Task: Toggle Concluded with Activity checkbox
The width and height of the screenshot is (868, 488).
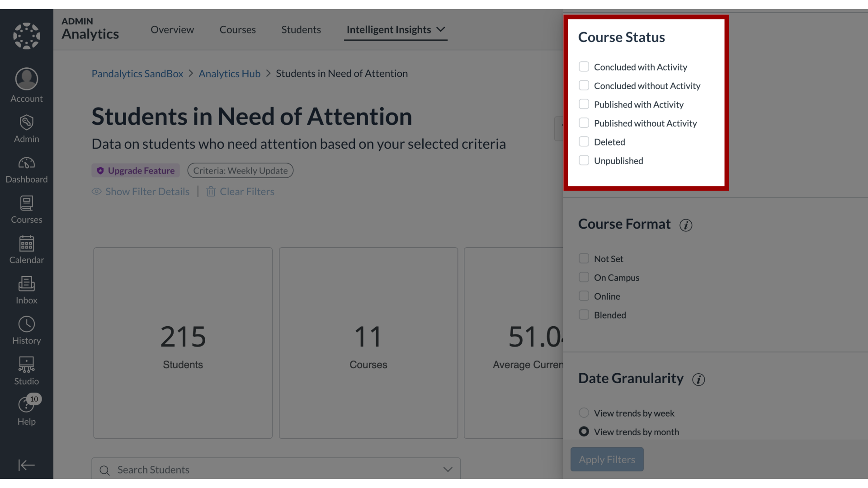Action: coord(584,67)
